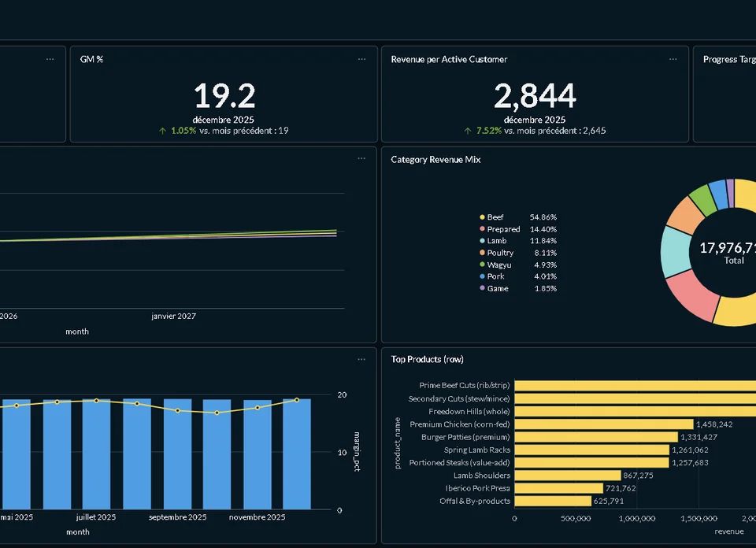The width and height of the screenshot is (756, 548).
Task: Click the 625,791 bar value label
Action: point(609,501)
